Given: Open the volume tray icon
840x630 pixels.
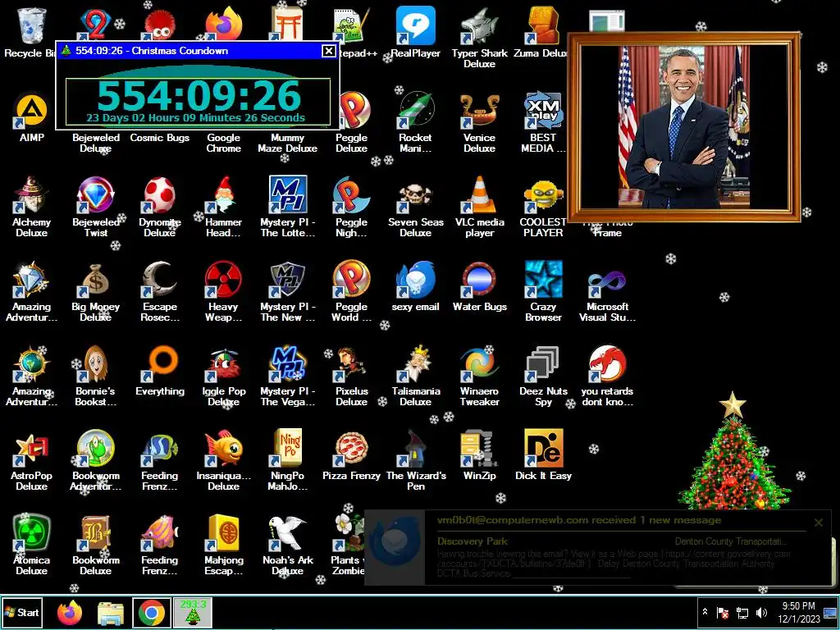Looking at the screenshot, I should [x=761, y=612].
